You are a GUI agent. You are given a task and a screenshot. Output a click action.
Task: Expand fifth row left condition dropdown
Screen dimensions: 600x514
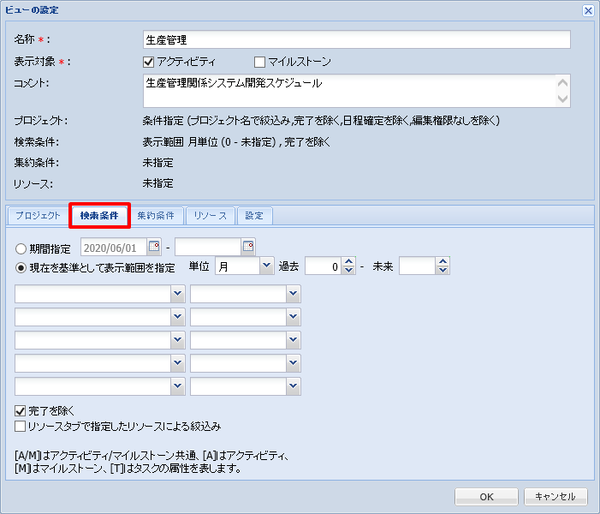(x=178, y=386)
